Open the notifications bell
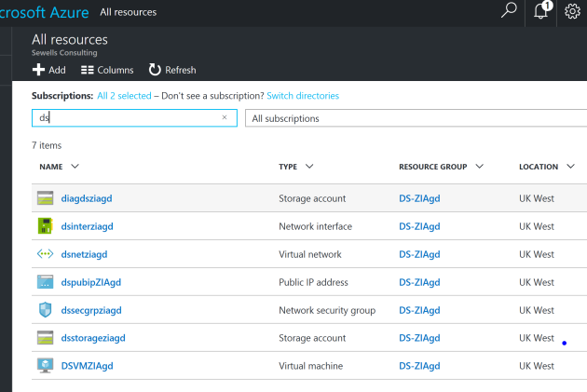The width and height of the screenshot is (587, 392). click(543, 12)
